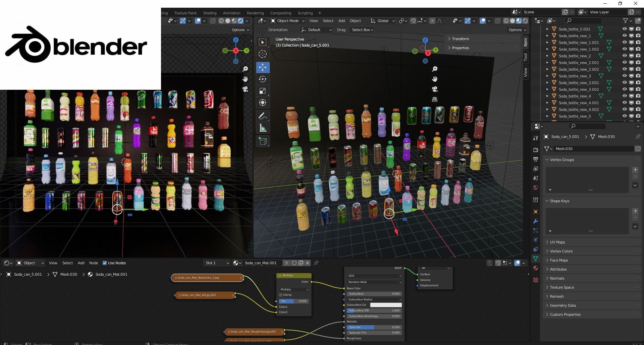Image resolution: width=644 pixels, height=345 pixels.
Task: Disable rendering for Soda_bottle_new_3 camera icon
Action: (638, 76)
